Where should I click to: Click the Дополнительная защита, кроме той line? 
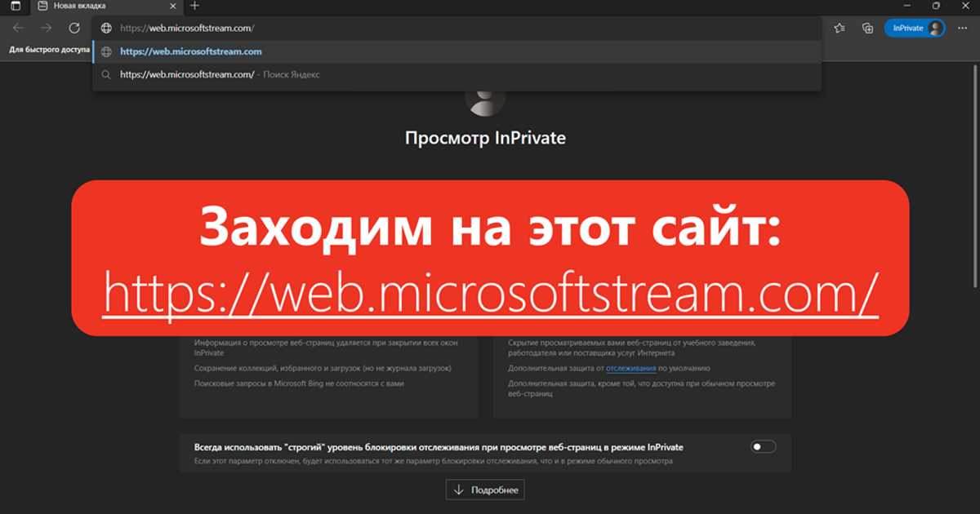point(640,388)
